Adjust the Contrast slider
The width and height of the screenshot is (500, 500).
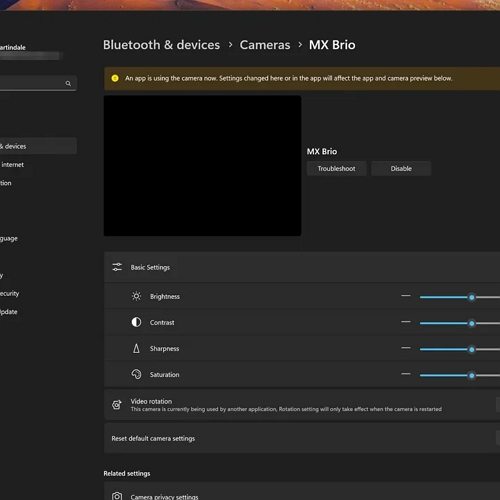(x=460, y=323)
